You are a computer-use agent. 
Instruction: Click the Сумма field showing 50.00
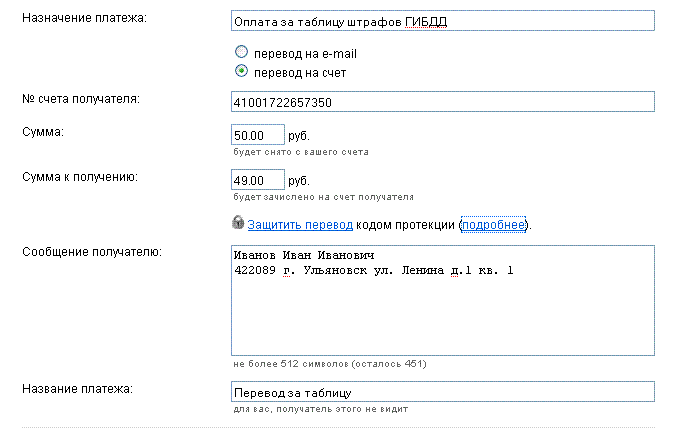(257, 134)
